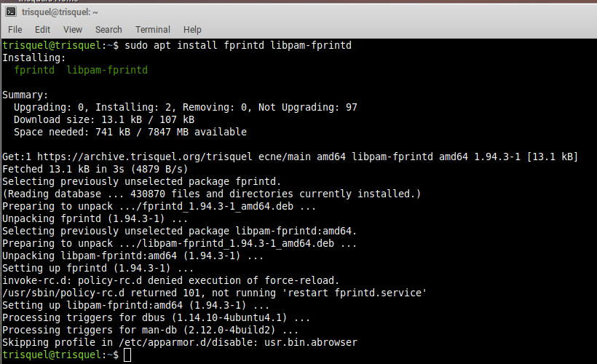The width and height of the screenshot is (597, 364).
Task: Click the window title text trisquel@trisquel: ~
Action: (60, 12)
